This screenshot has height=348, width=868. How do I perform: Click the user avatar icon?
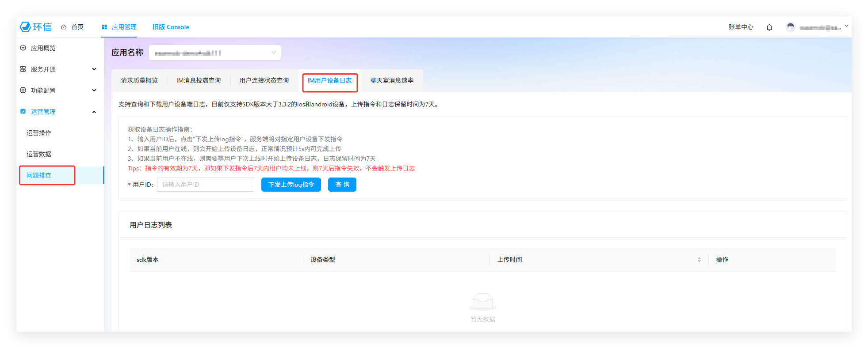point(791,27)
